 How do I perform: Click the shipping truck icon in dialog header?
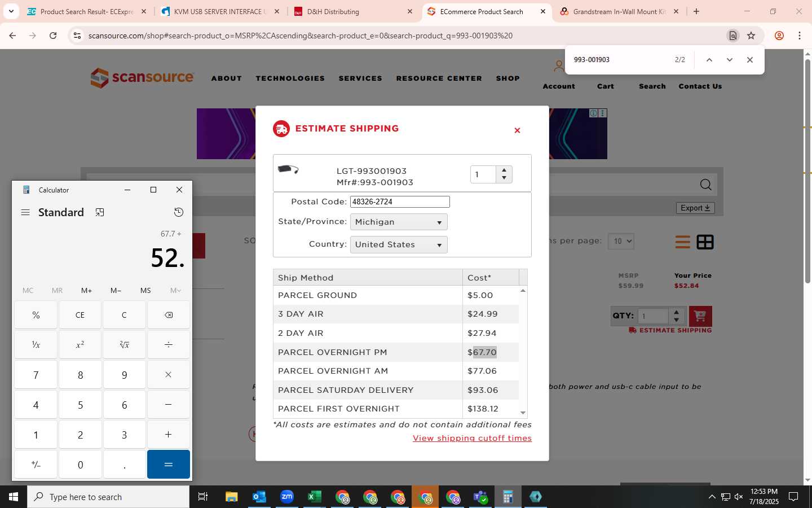[x=281, y=129]
